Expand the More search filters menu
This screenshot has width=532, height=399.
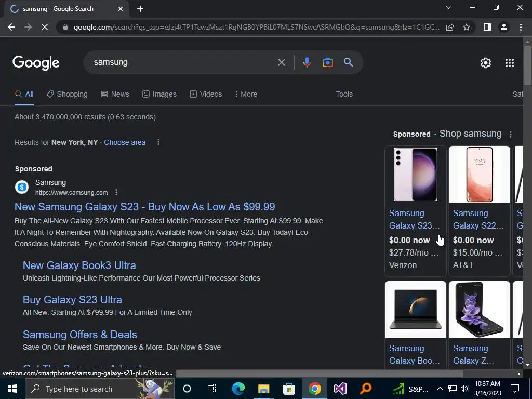pyautogui.click(x=246, y=94)
